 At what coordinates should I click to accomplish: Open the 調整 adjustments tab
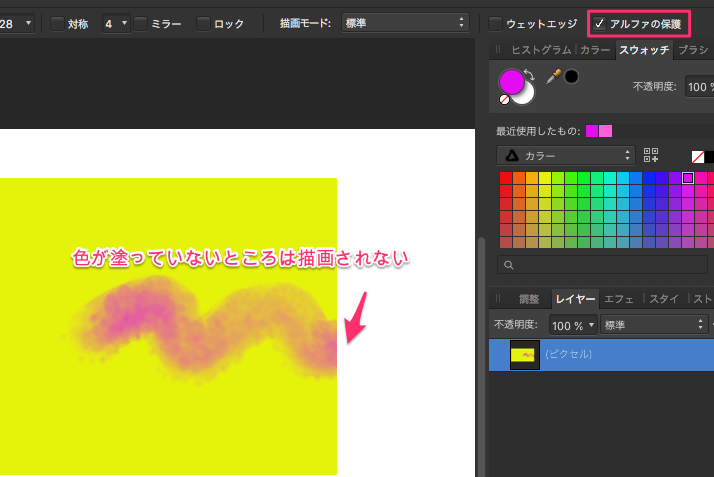tap(528, 298)
